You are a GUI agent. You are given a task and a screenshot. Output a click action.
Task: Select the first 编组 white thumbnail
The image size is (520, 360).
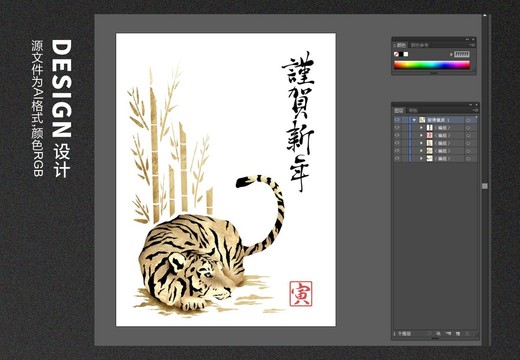(x=430, y=127)
